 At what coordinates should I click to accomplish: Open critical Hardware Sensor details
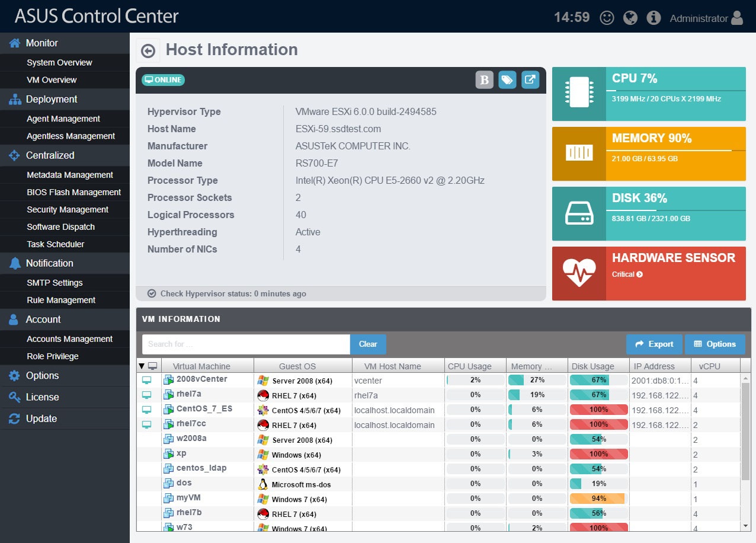pos(649,273)
